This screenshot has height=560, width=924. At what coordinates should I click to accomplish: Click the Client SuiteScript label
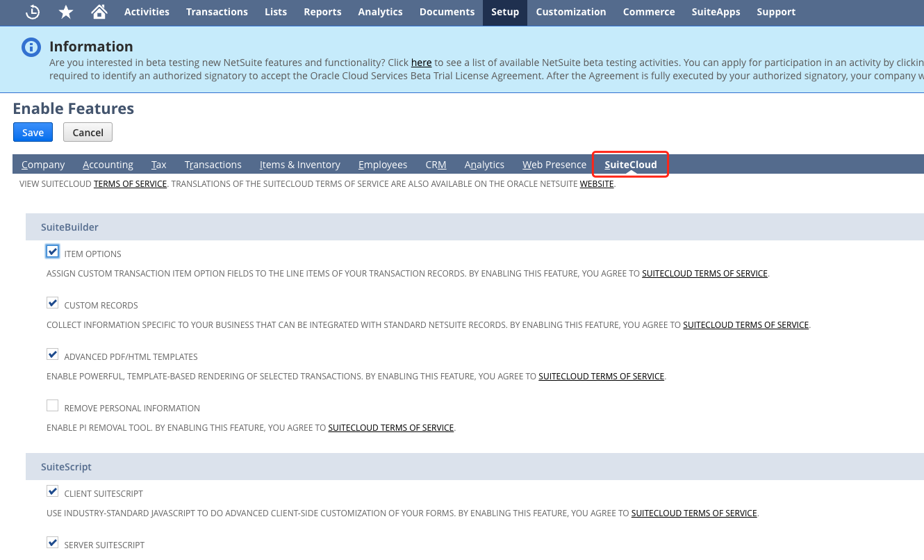104,494
